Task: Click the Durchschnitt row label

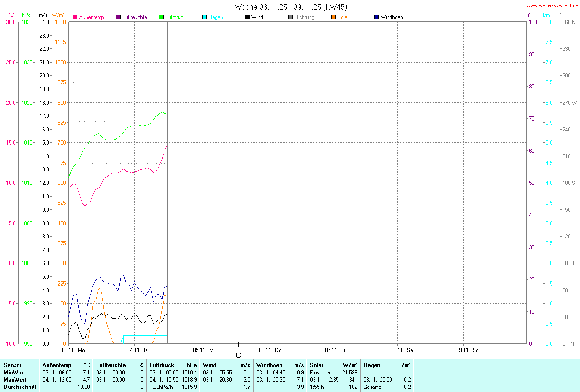Action: tap(20, 387)
